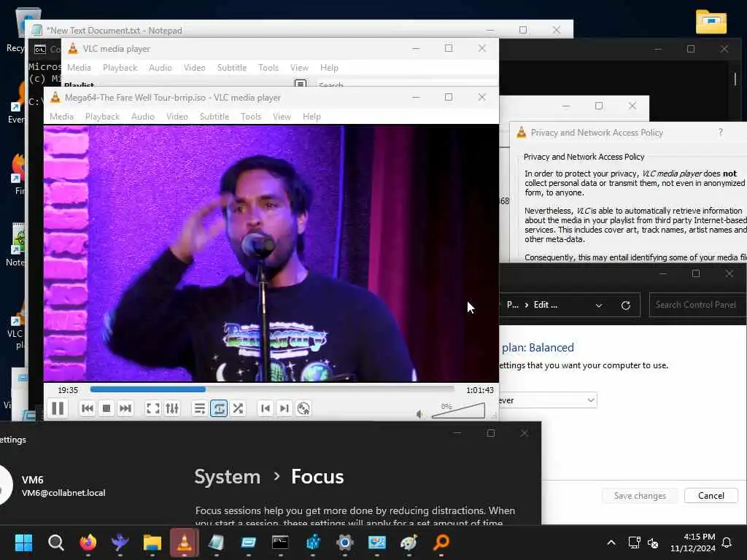
Task: Open Notepad icon on taskbar
Action: [216, 542]
